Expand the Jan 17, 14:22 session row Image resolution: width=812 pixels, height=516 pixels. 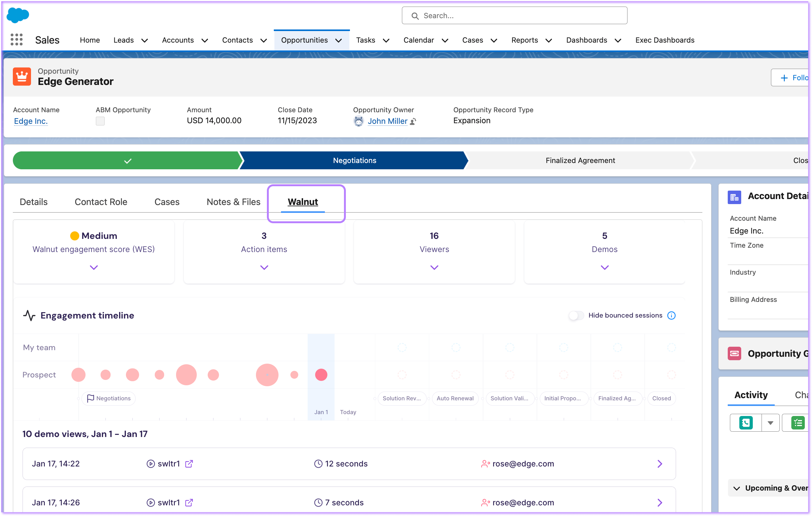[660, 464]
